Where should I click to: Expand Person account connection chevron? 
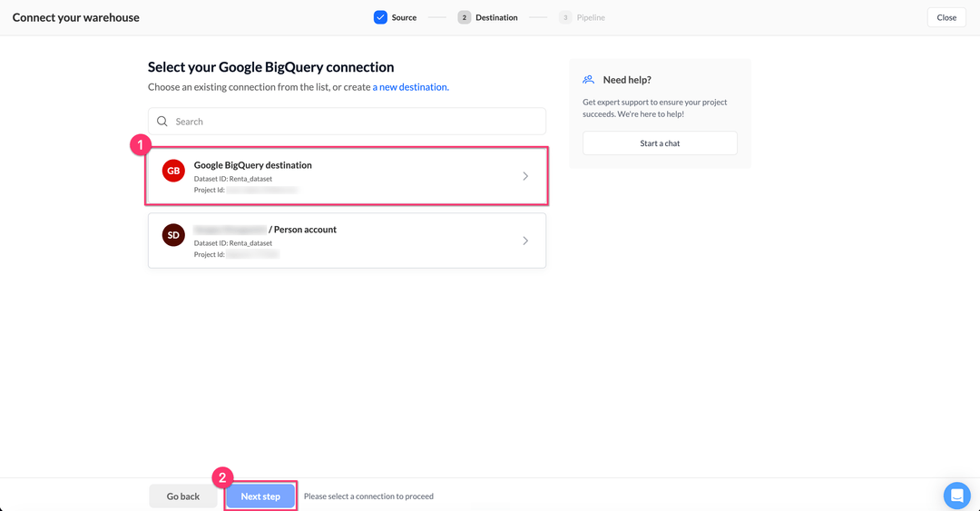[525, 241]
